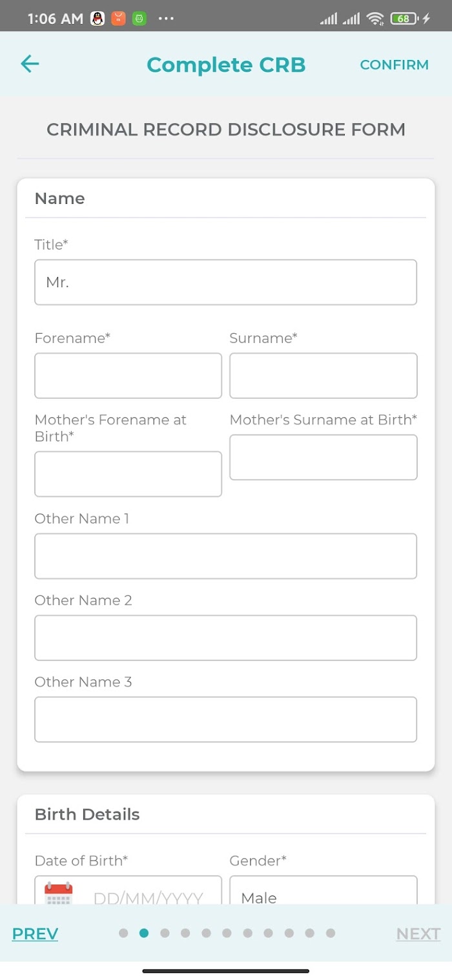Focus the Forename input field
This screenshot has height=980, width=452.
pyautogui.click(x=128, y=376)
